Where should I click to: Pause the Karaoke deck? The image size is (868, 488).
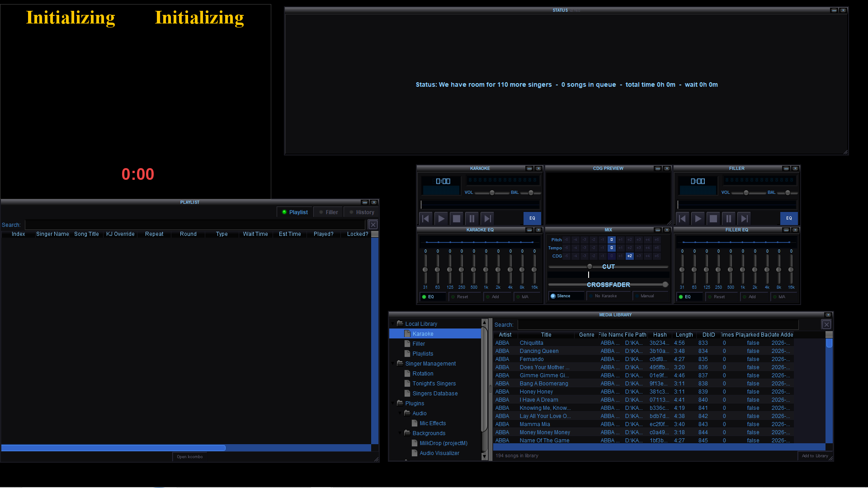point(472,219)
